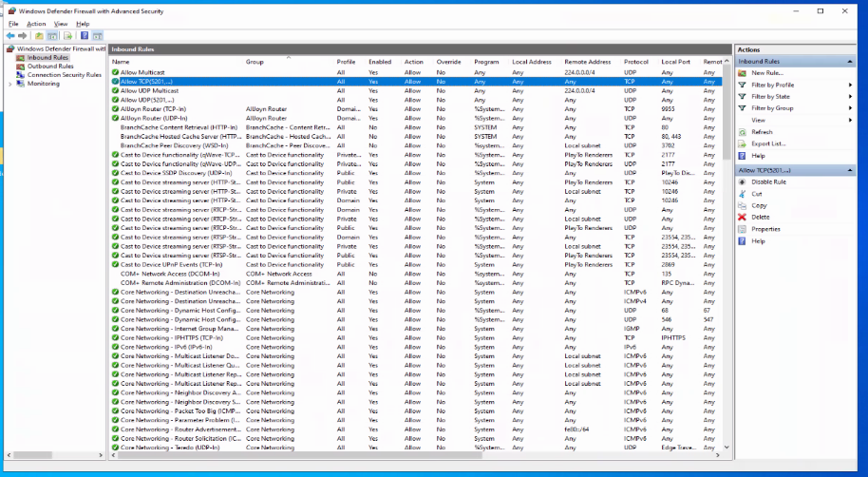Image resolution: width=868 pixels, height=477 pixels.
Task: Select the Windows Defender Firewall root node icon
Action: point(10,48)
